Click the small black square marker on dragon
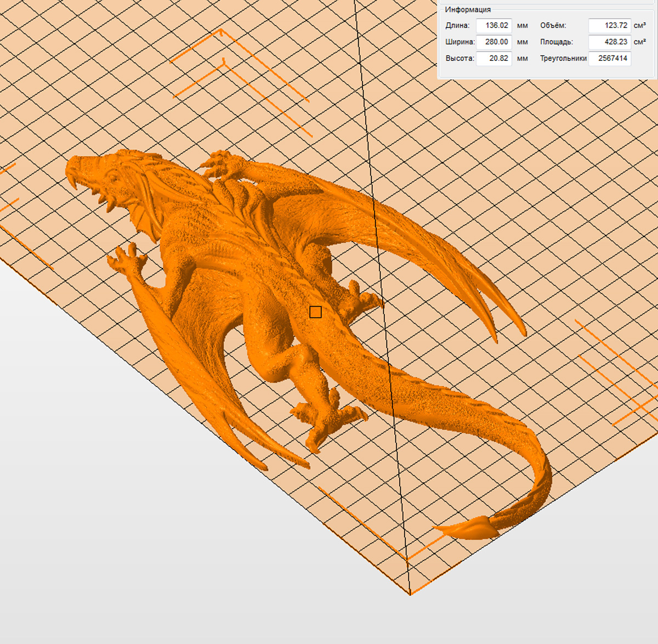The image size is (658, 644). [315, 312]
